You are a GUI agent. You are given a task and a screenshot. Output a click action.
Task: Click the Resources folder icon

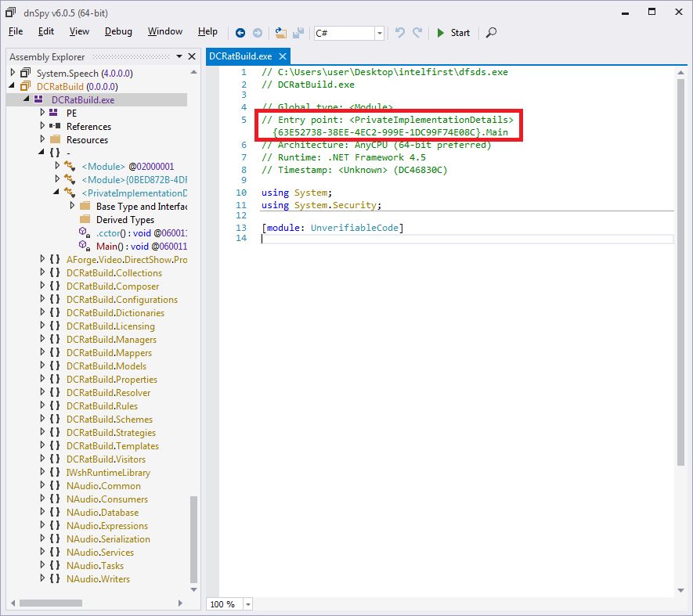pos(56,139)
